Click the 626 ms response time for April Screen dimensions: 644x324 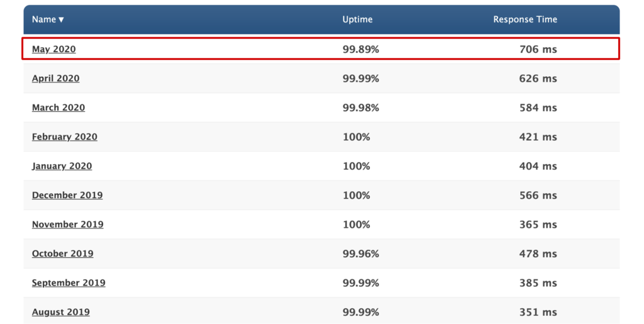pyautogui.click(x=538, y=79)
